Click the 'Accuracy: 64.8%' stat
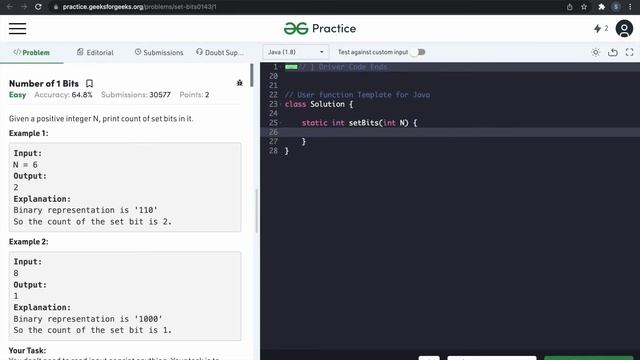This screenshot has height=360, width=640. [x=63, y=95]
